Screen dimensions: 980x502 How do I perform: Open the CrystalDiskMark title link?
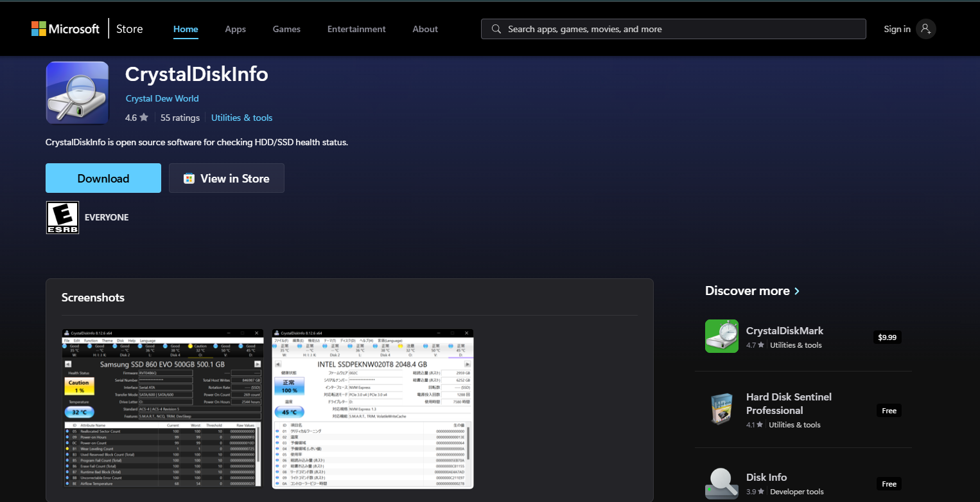[785, 330]
